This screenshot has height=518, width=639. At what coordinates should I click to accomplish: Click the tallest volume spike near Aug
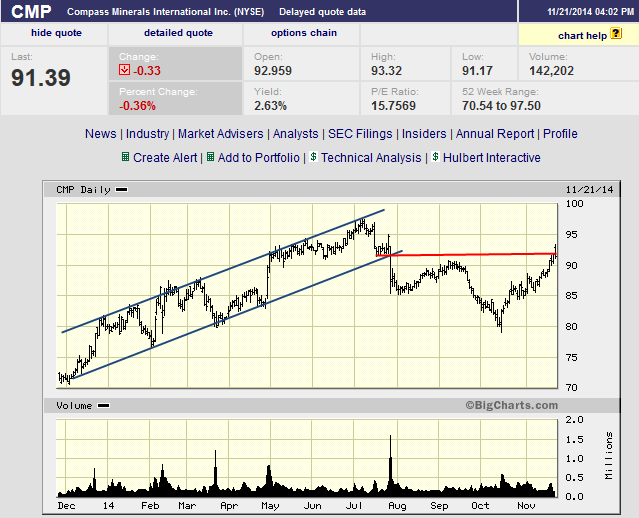(390, 465)
